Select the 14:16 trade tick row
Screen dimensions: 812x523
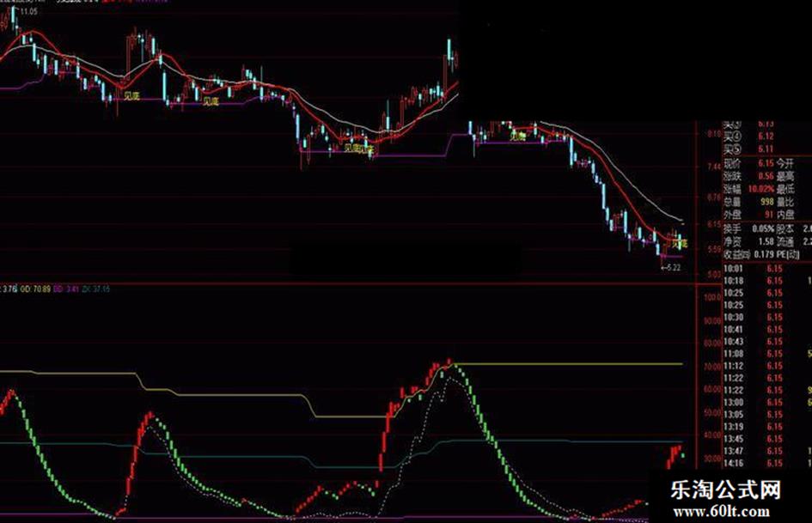(x=767, y=464)
